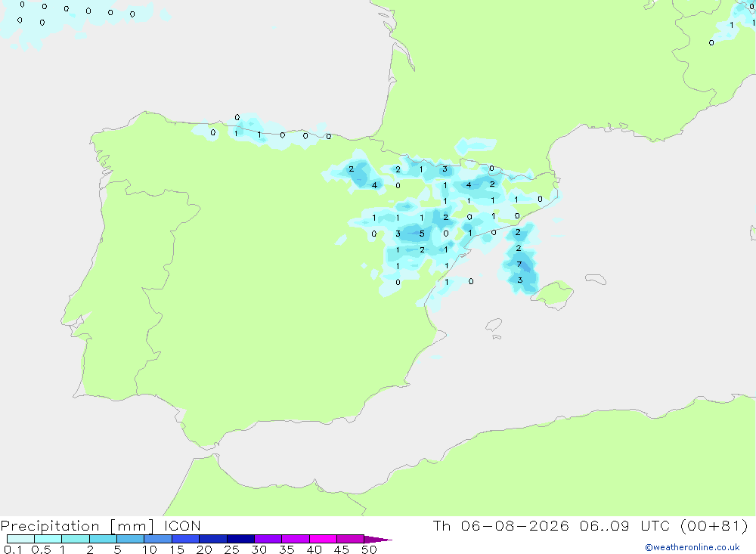756x554 pixels.
Task: Click the ICON model name label
Action: (182, 526)
